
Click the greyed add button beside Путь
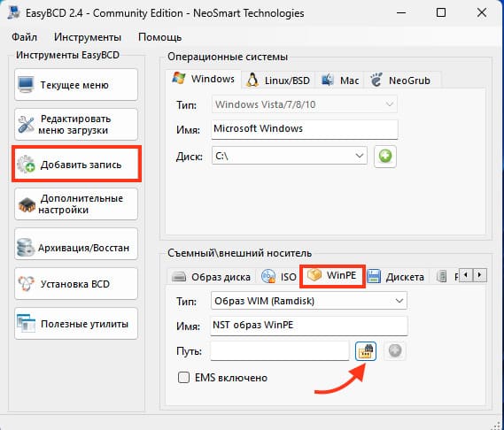tap(395, 350)
